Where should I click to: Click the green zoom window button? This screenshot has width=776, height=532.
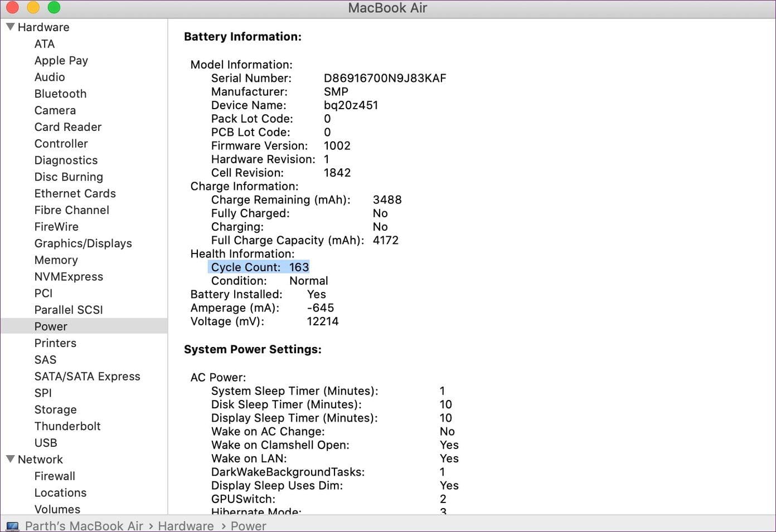(x=54, y=7)
